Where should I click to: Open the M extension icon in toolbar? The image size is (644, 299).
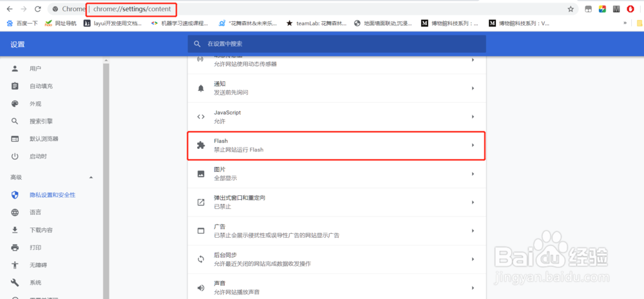click(x=616, y=9)
